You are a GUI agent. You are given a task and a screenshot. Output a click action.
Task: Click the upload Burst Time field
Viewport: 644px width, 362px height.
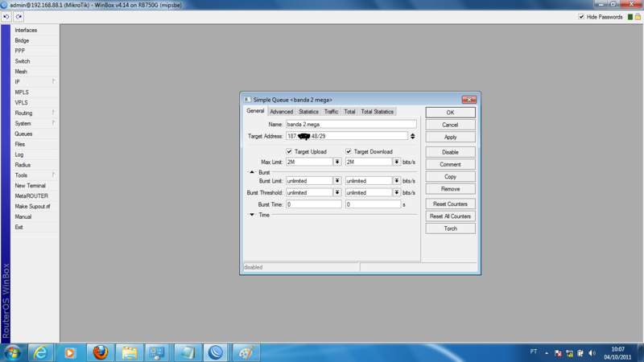point(314,204)
